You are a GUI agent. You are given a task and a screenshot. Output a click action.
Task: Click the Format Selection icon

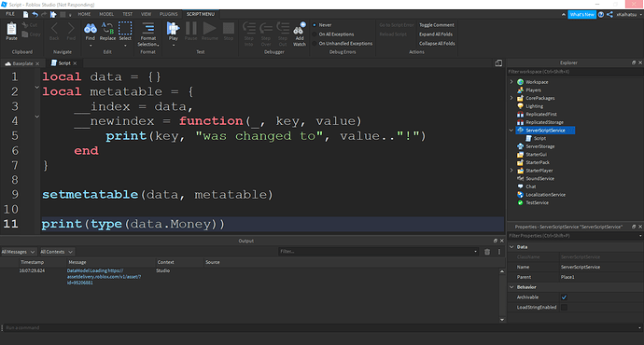(x=148, y=29)
